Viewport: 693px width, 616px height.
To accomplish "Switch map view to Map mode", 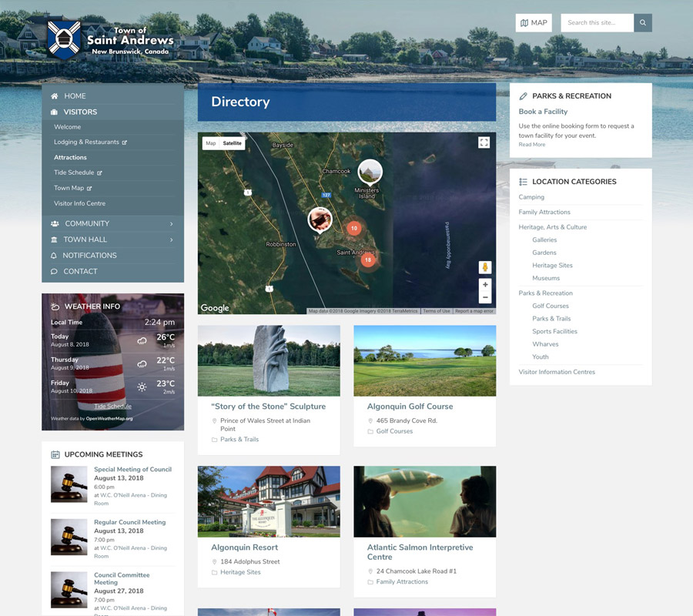I will (211, 143).
